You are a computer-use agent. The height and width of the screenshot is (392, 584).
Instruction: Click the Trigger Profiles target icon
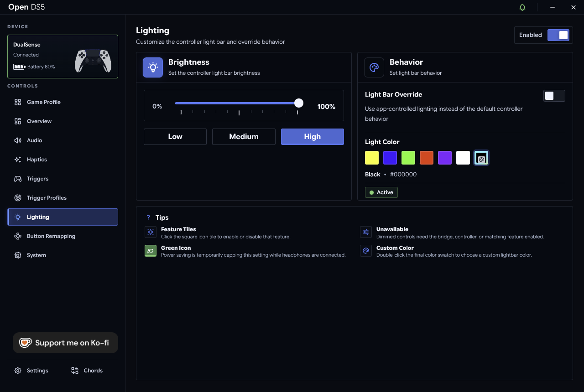(x=18, y=198)
